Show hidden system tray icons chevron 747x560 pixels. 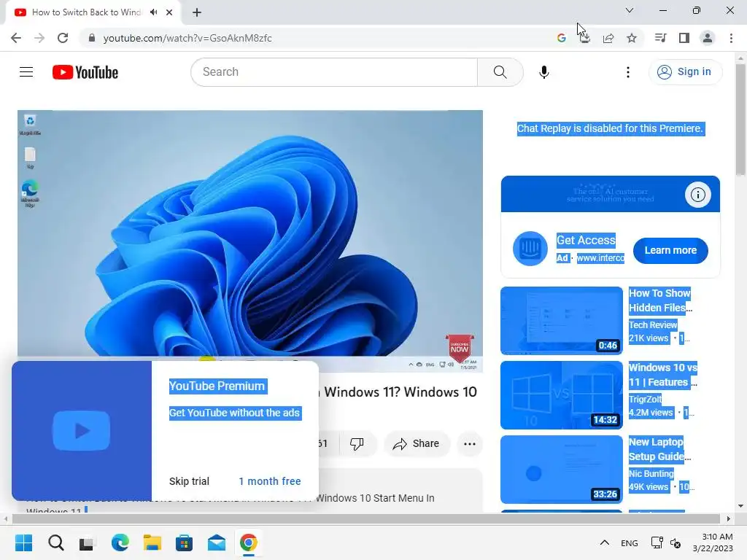(x=604, y=542)
